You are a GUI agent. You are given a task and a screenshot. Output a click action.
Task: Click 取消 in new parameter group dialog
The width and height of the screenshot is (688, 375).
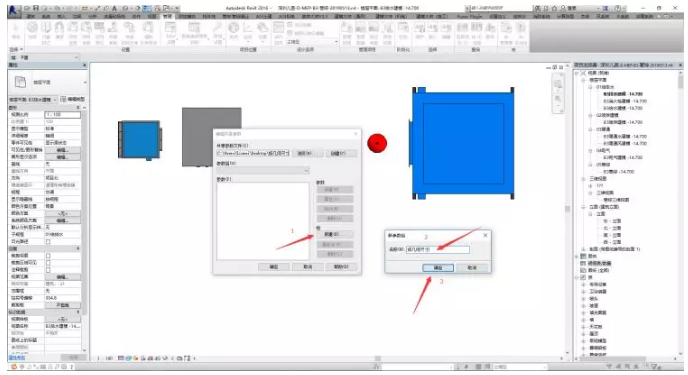click(472, 268)
